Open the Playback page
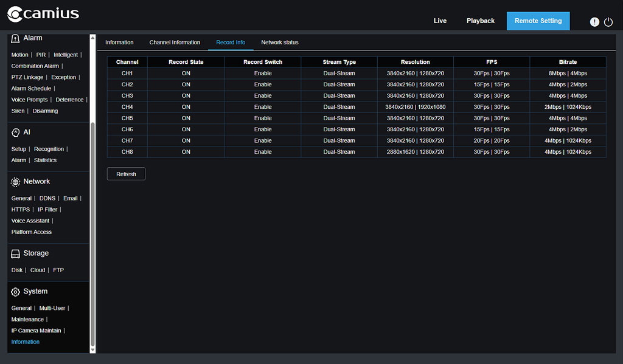This screenshot has height=364, width=623. click(x=480, y=20)
